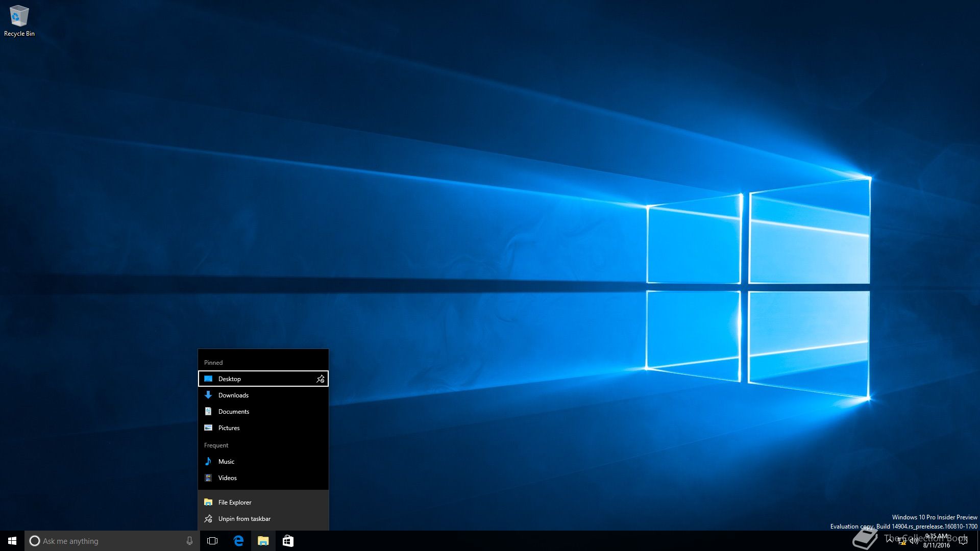Viewport: 980px width, 551px height.
Task: Click the Cortana circle icon
Action: pos(35,541)
